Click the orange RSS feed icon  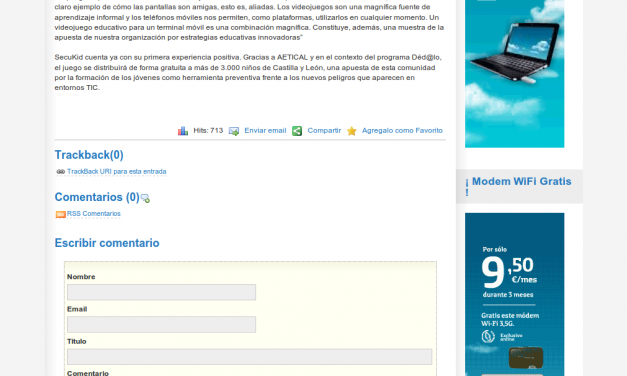[60, 214]
